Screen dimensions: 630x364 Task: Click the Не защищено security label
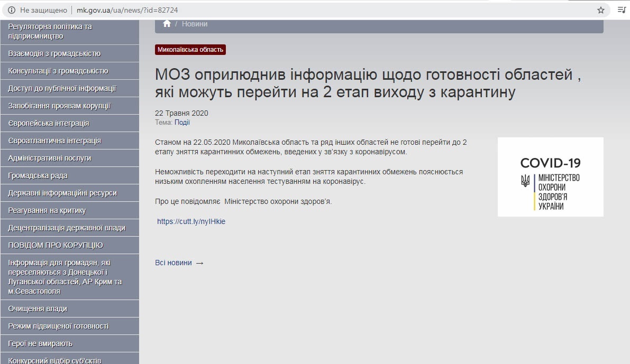click(x=43, y=10)
